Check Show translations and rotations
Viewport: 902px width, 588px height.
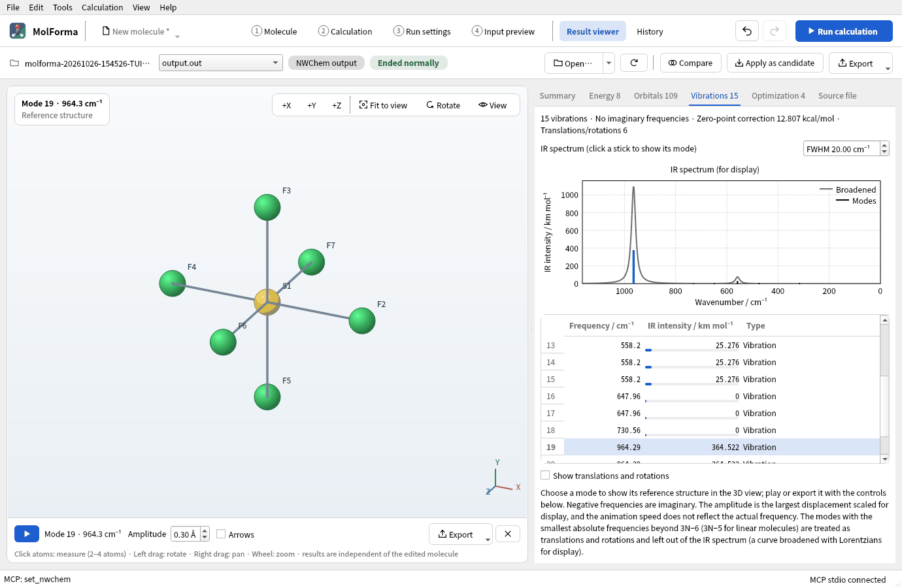545,475
